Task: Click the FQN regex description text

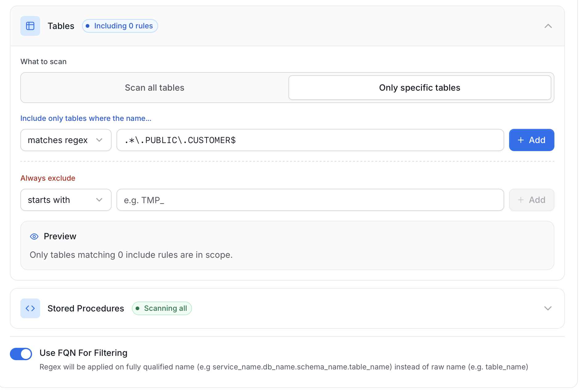Action: [x=284, y=367]
